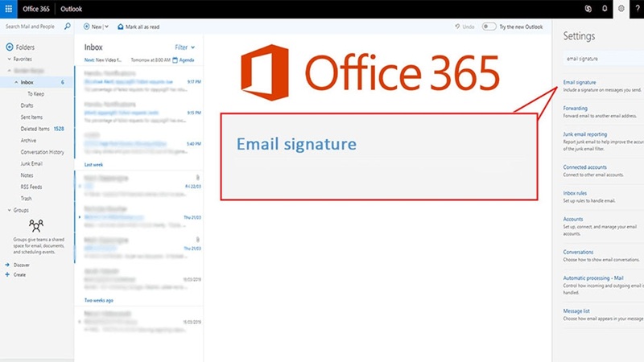The height and width of the screenshot is (362, 644).
Task: Click Outlook in the header bar
Action: click(x=71, y=9)
